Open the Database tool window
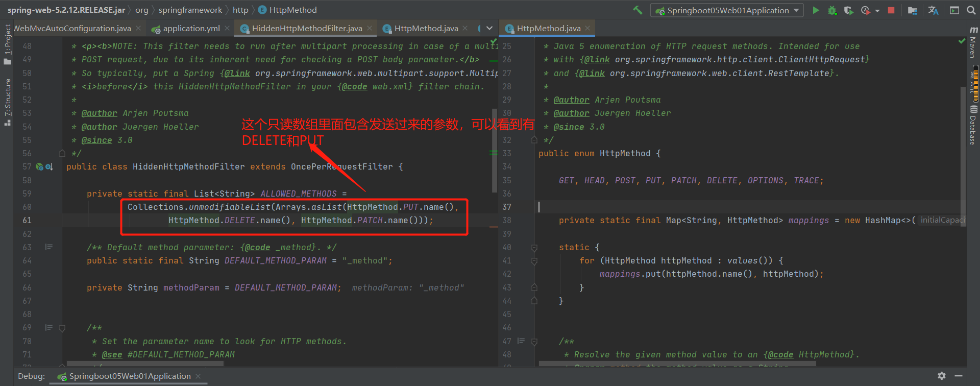Viewport: 980px width, 386px height. 973,125
